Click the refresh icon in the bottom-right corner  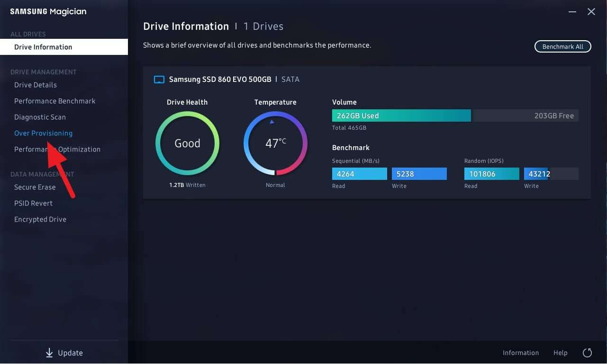(587, 353)
